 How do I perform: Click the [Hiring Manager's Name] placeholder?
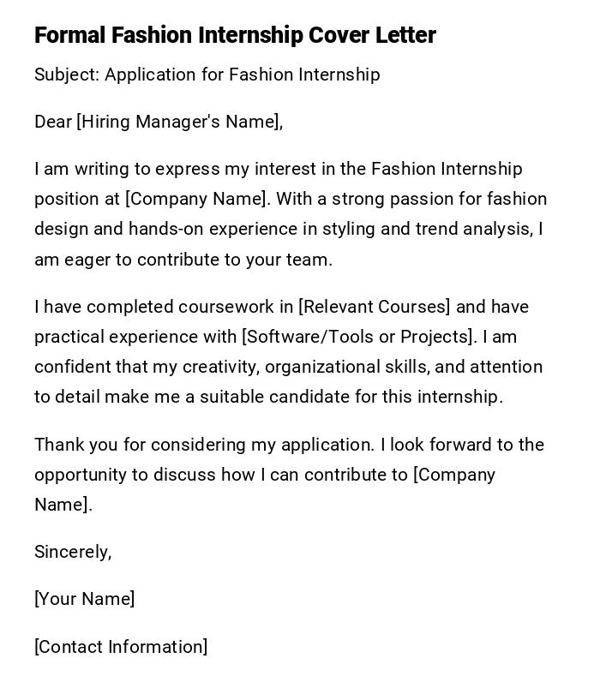(x=178, y=123)
